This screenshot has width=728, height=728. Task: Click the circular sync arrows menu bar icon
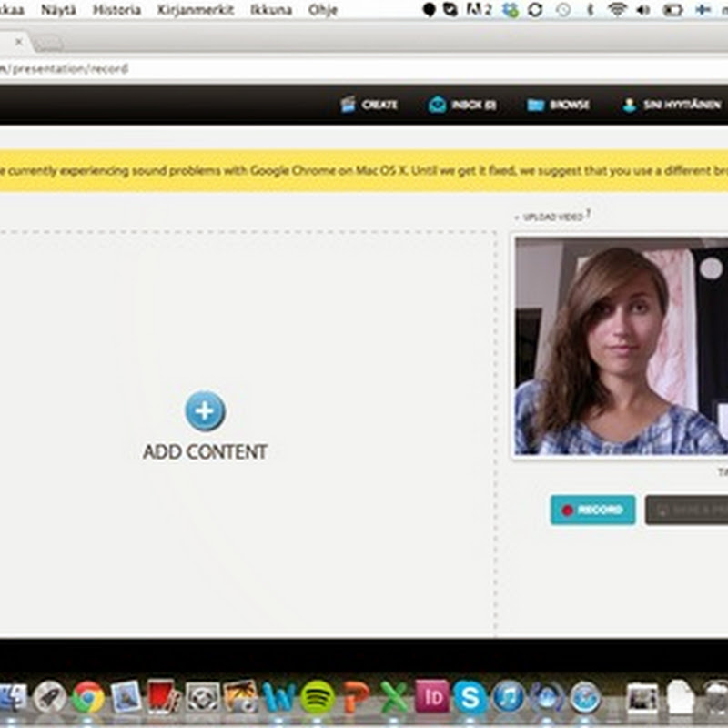click(535, 10)
